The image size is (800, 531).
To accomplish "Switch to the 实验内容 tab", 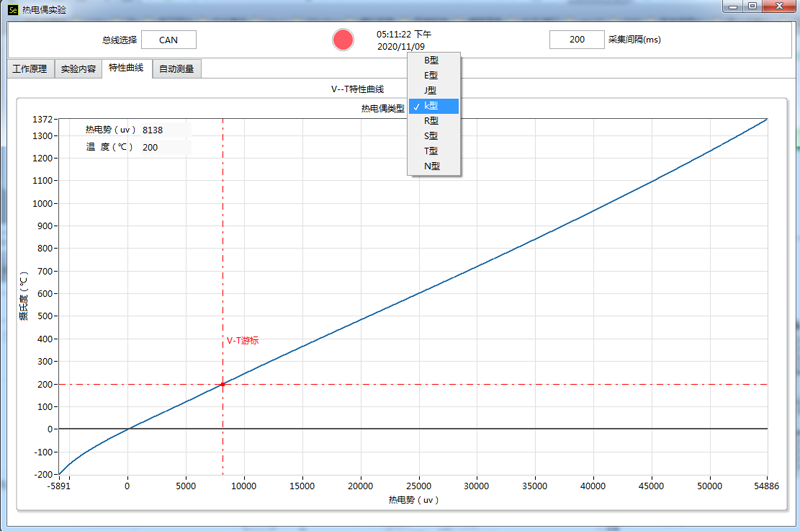I will click(x=78, y=70).
